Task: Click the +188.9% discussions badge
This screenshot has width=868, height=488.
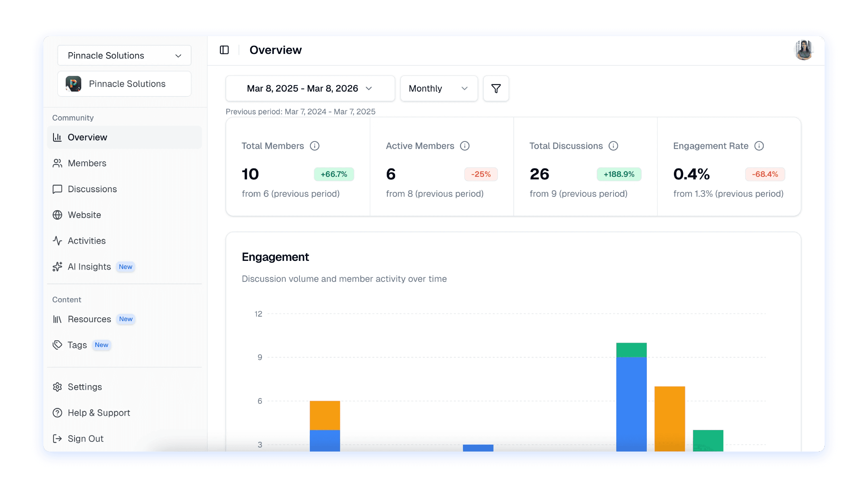Action: click(619, 174)
